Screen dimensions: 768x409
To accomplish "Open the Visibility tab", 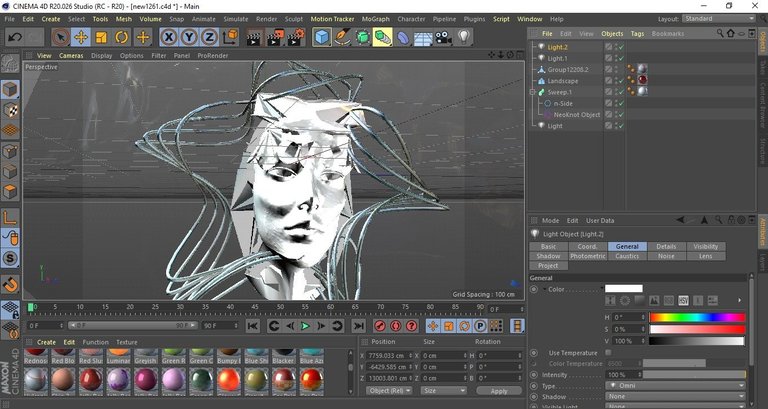I will click(706, 246).
